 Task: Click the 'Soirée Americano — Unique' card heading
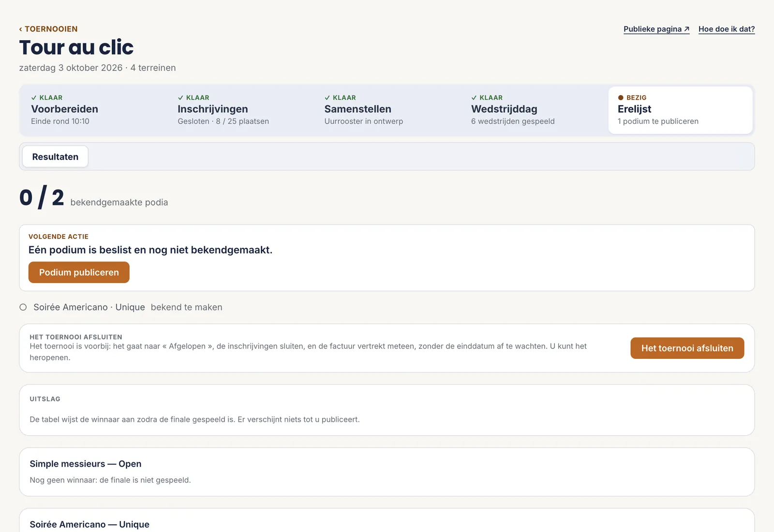89,524
